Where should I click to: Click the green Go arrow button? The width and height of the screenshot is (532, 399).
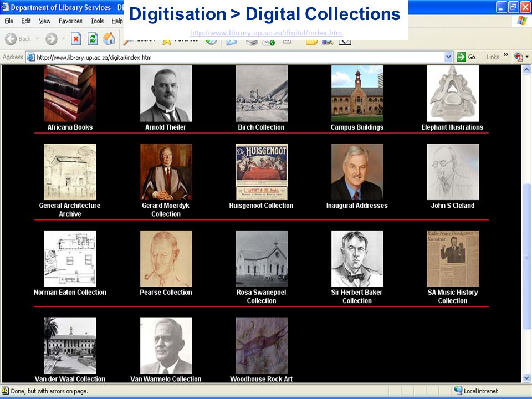click(466, 57)
